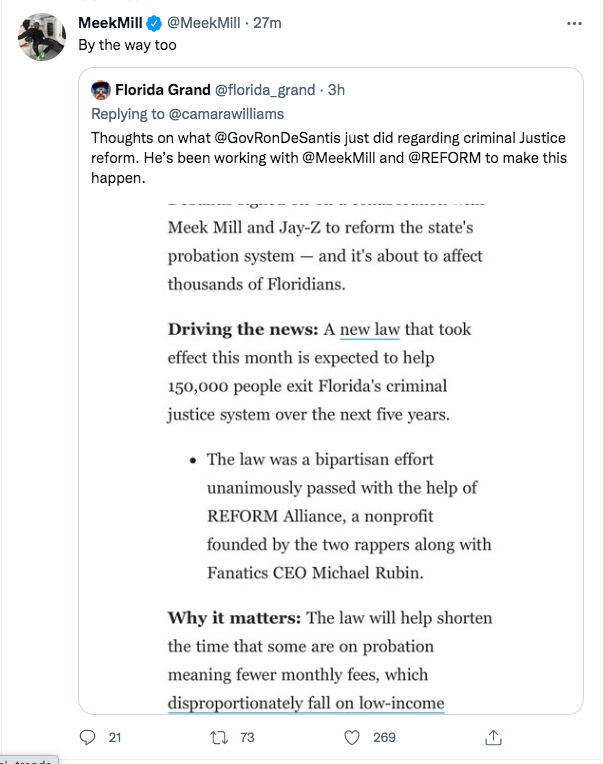Screen dimensions: 603x764
Task: Open the 27m tweet timestamp
Action: click(267, 23)
